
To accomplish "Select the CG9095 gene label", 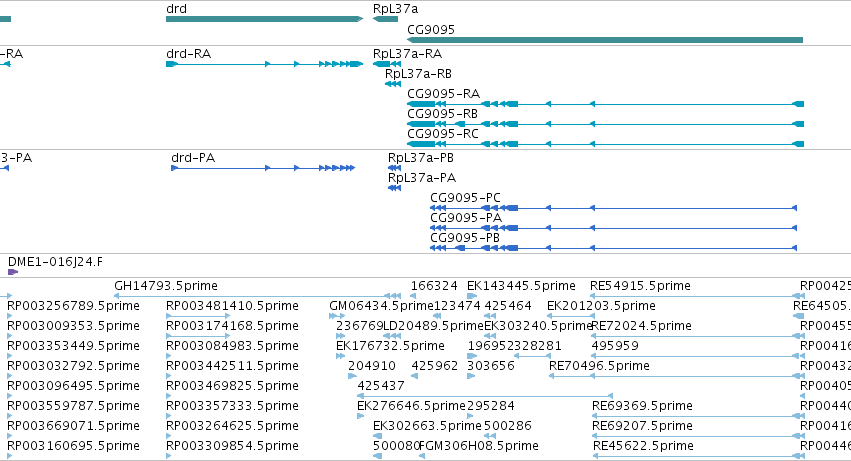I will [431, 29].
